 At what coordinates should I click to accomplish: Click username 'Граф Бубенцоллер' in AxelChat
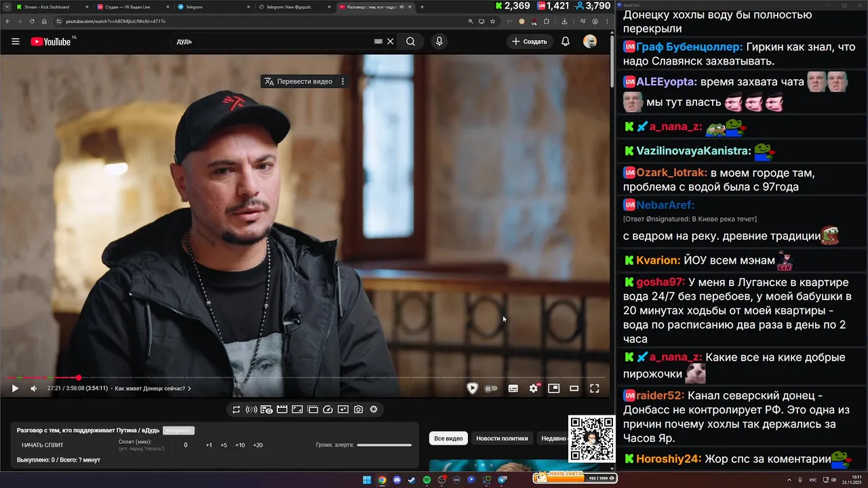(x=690, y=47)
